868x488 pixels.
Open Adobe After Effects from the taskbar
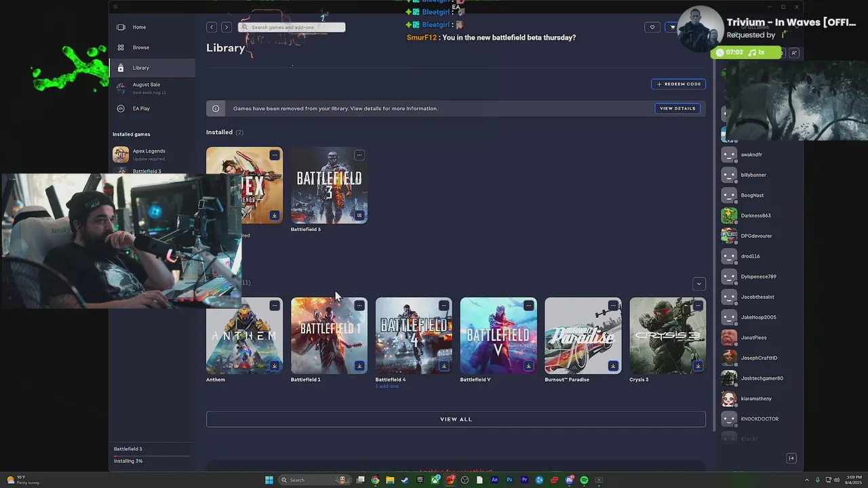(494, 480)
